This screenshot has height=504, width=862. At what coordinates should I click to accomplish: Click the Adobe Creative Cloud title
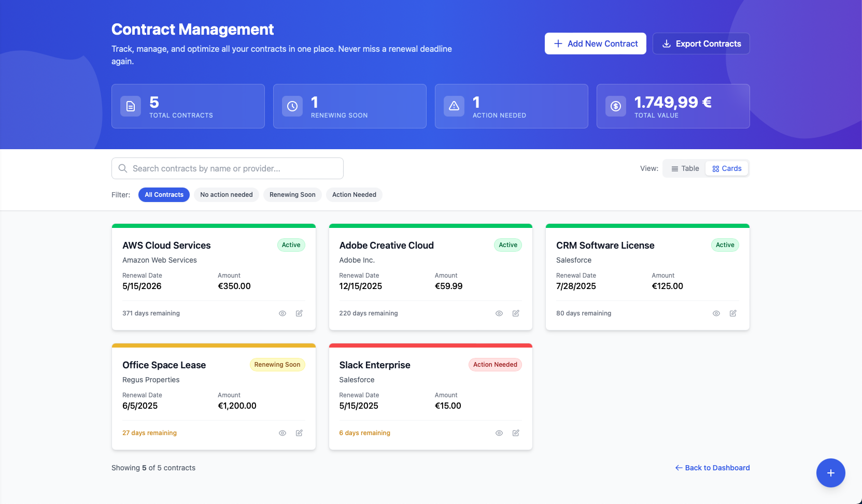pyautogui.click(x=387, y=246)
